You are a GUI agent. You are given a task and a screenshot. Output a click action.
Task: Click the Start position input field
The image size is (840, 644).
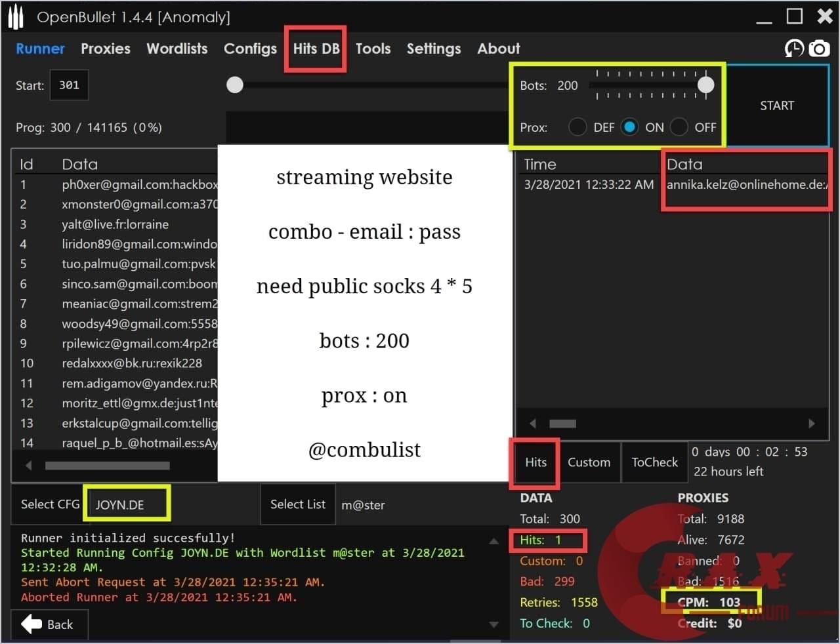(x=69, y=85)
